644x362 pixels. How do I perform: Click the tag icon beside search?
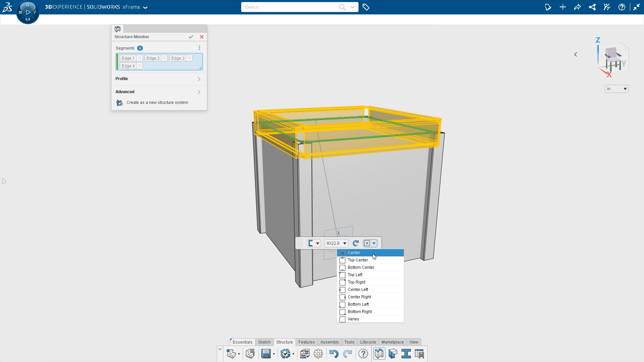[366, 7]
